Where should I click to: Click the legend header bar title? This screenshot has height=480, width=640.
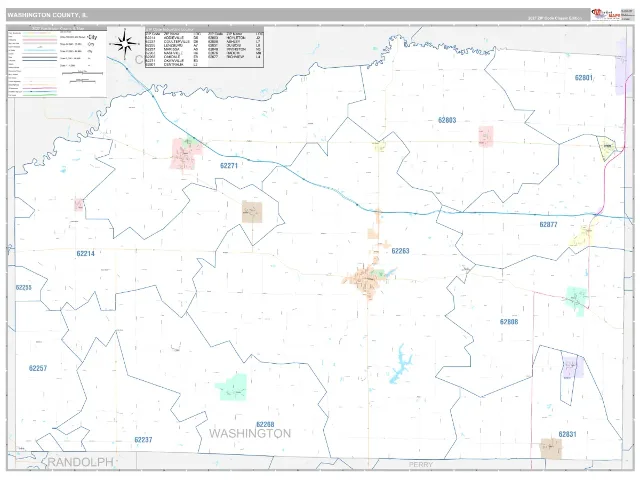click(57, 29)
